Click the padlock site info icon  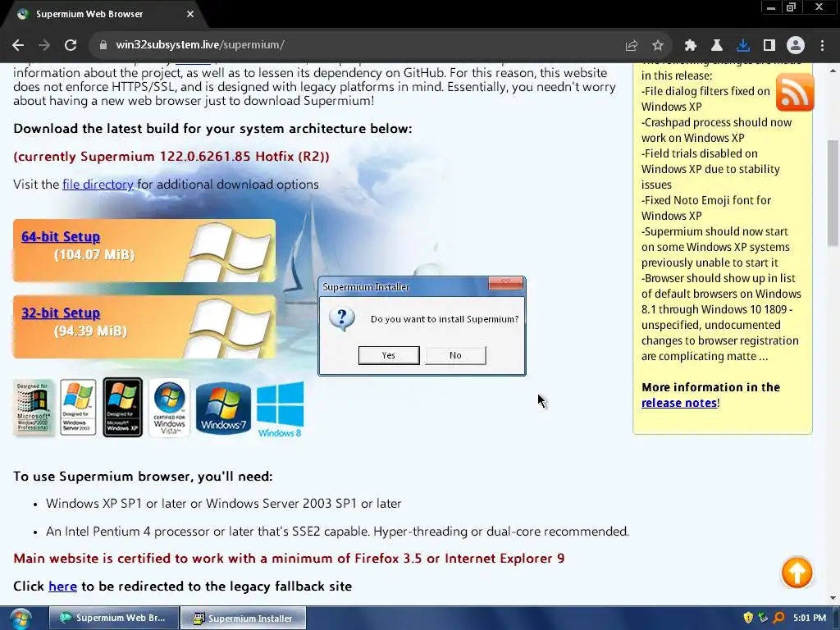pyautogui.click(x=103, y=45)
